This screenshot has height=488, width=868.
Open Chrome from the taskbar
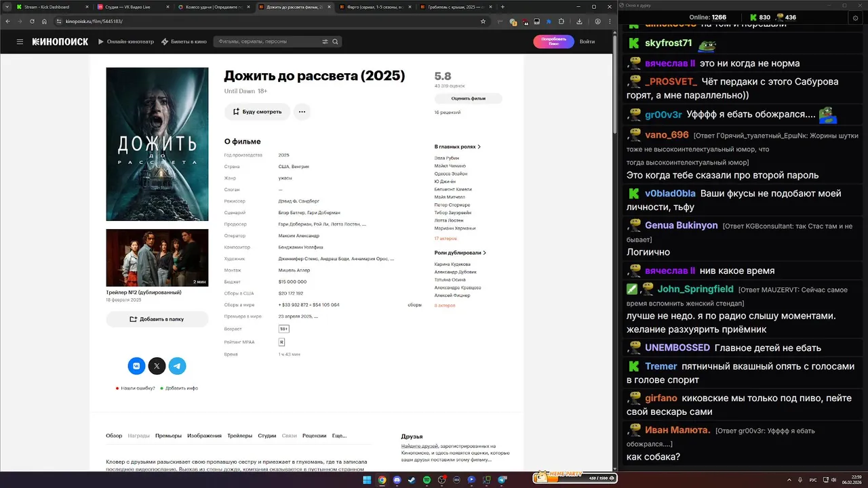pos(382,480)
